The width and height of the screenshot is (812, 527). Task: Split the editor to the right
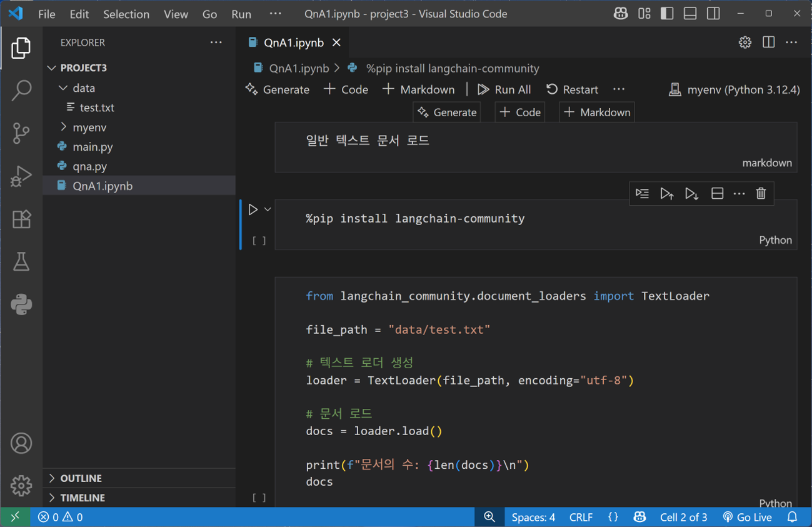tap(769, 43)
